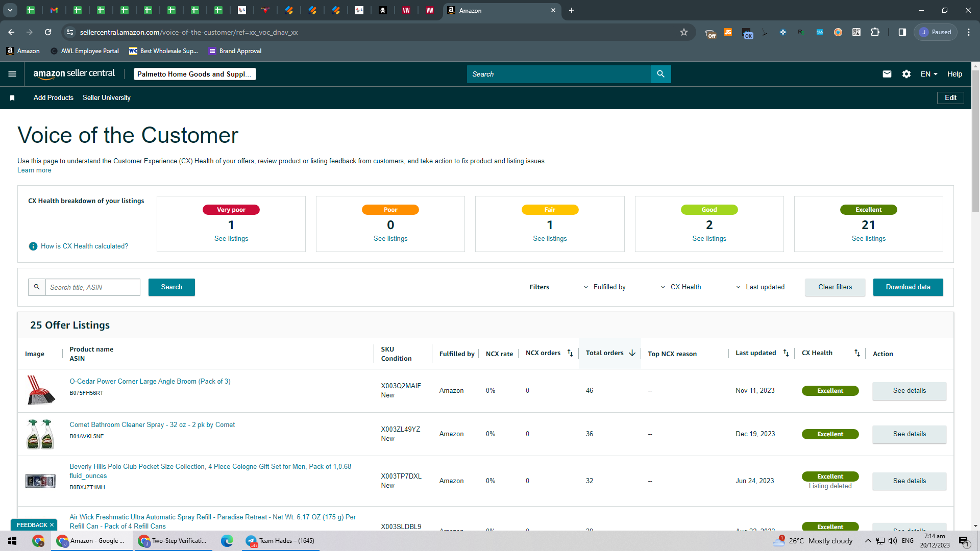
Task: Open the Help menu
Action: tap(954, 74)
